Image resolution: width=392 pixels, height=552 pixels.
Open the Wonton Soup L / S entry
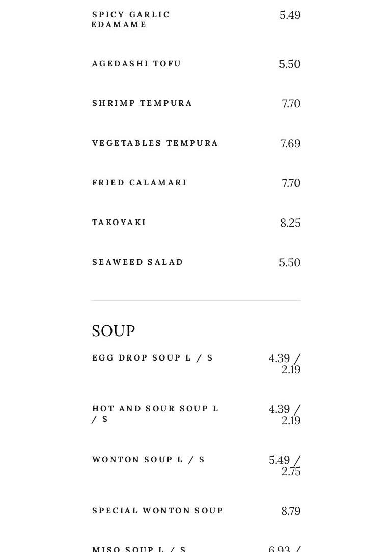(148, 460)
